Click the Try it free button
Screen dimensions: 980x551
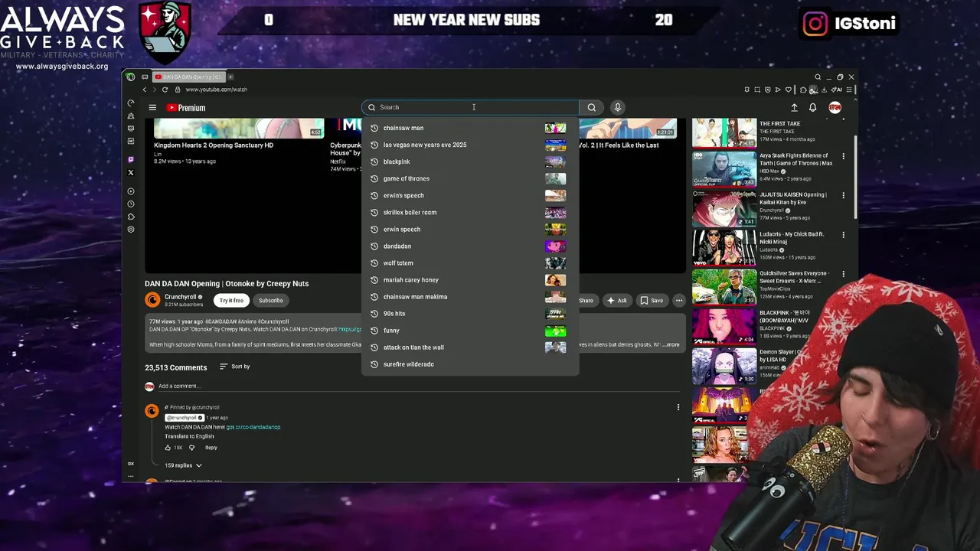click(231, 301)
